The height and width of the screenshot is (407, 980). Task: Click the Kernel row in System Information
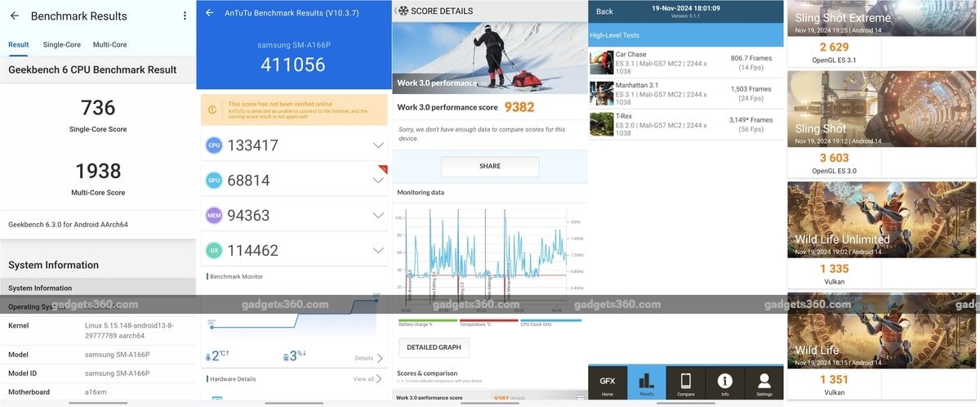pyautogui.click(x=98, y=330)
